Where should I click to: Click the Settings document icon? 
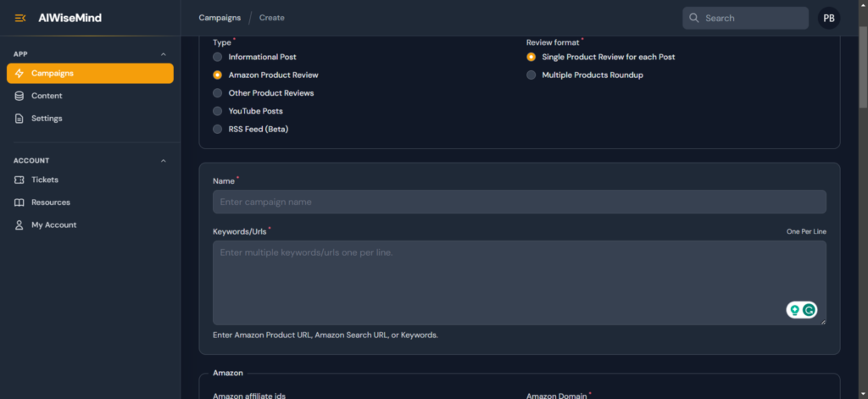click(19, 119)
